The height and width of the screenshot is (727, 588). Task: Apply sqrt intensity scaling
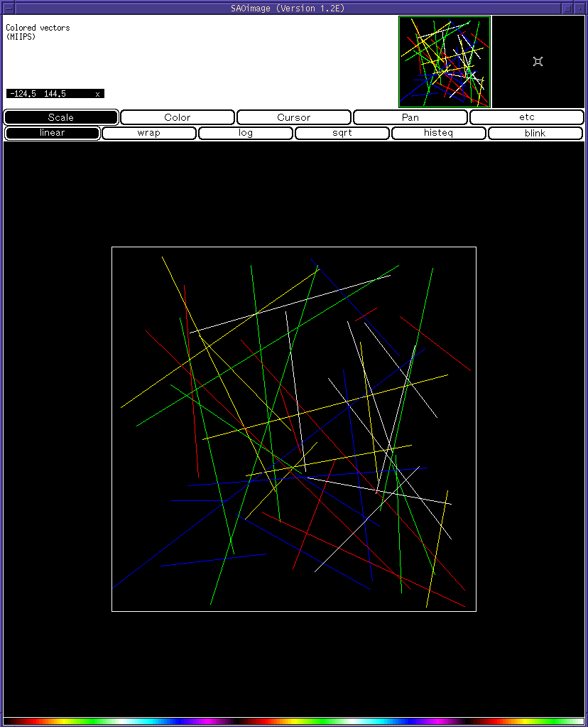(x=342, y=133)
